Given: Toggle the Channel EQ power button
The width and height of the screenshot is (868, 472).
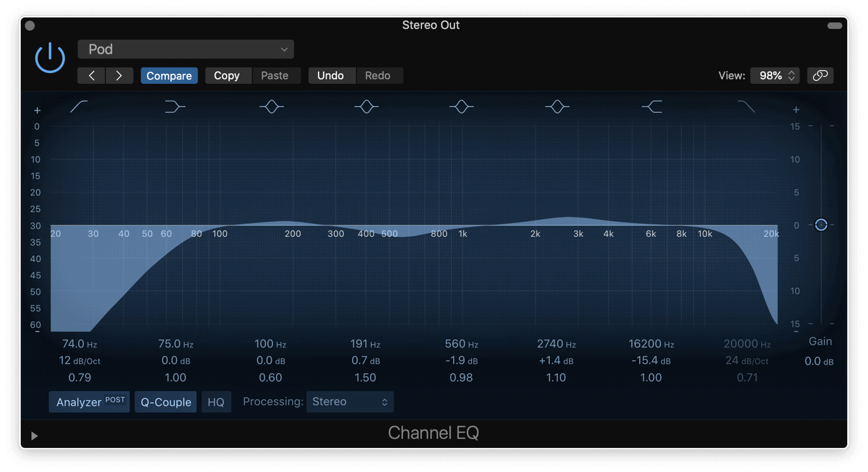Looking at the screenshot, I should click(50, 58).
